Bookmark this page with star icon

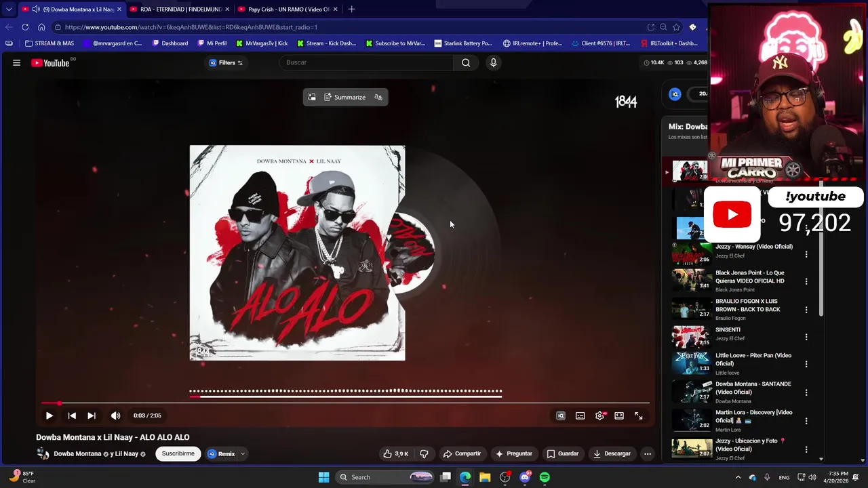click(676, 27)
